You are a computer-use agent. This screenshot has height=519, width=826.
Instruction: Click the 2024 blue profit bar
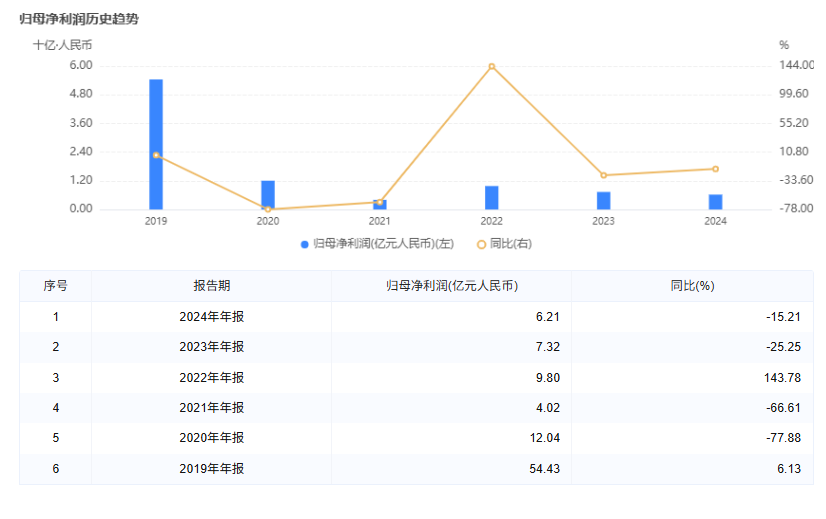coord(715,202)
